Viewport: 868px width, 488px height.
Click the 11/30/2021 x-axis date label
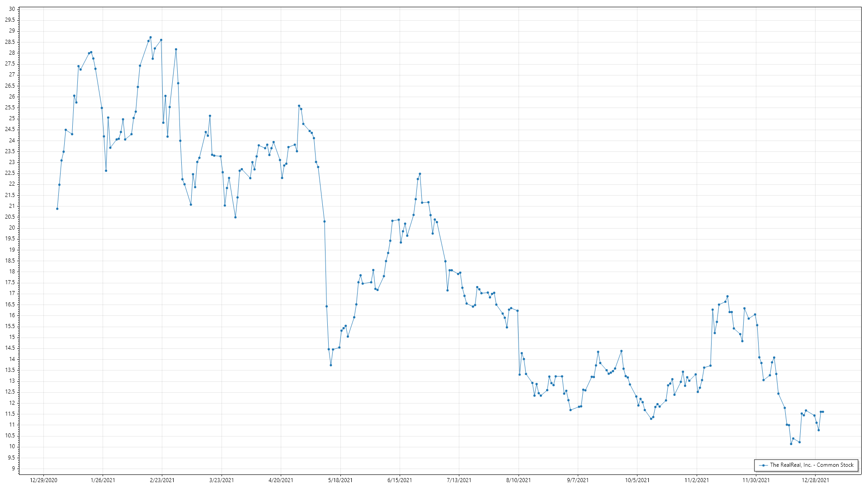coord(756,480)
